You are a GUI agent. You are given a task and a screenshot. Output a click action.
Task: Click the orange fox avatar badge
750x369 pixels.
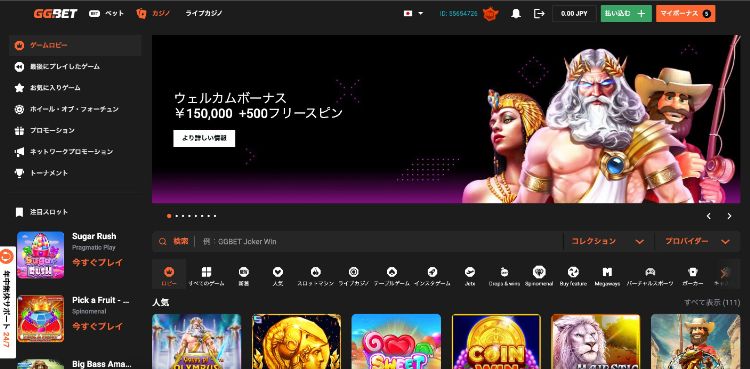tap(490, 13)
